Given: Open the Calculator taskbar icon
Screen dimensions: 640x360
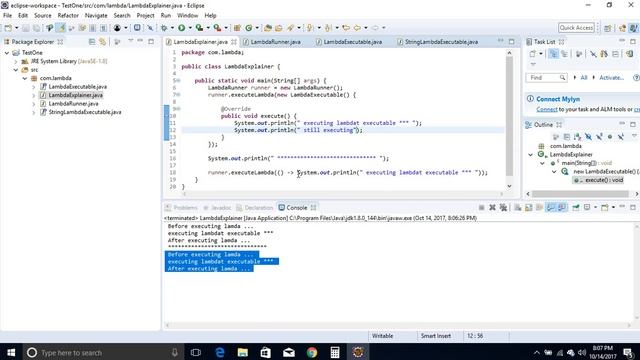Looking at the screenshot, I should tap(335, 352).
